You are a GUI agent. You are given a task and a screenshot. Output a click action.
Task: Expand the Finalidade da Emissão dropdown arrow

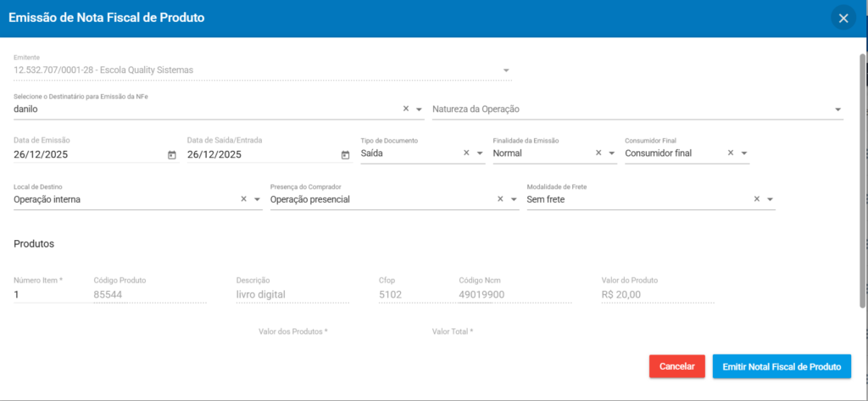click(x=612, y=153)
